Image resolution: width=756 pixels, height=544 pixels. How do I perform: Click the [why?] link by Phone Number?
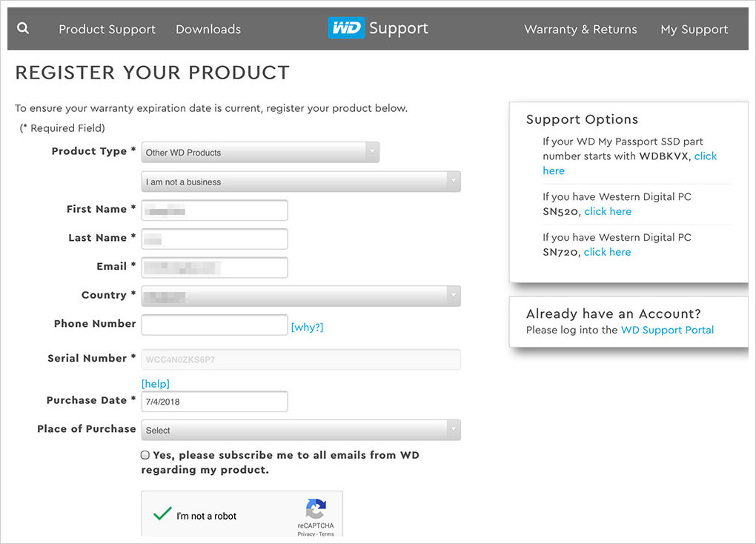point(307,327)
